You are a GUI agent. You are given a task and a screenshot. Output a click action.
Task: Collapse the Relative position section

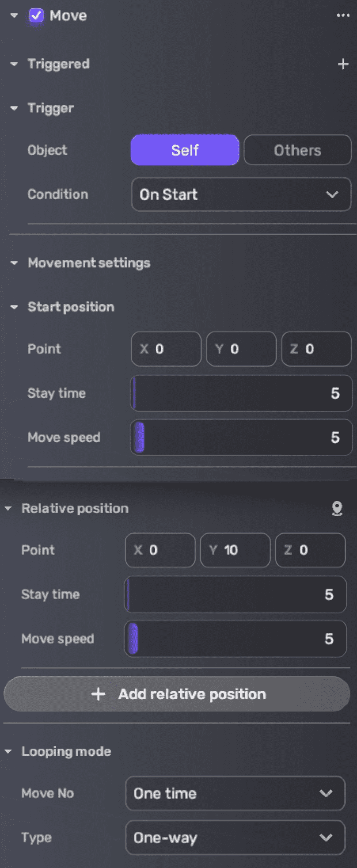click(8, 508)
